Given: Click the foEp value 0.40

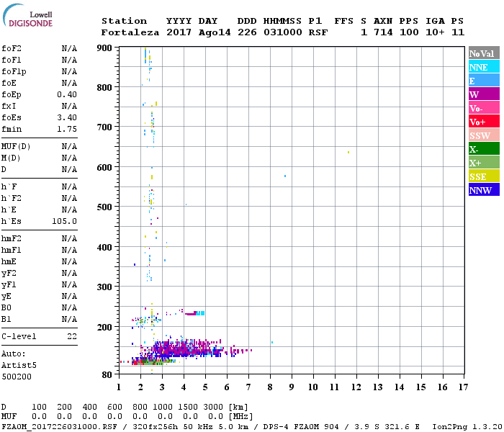Looking at the screenshot, I should click(x=67, y=94).
